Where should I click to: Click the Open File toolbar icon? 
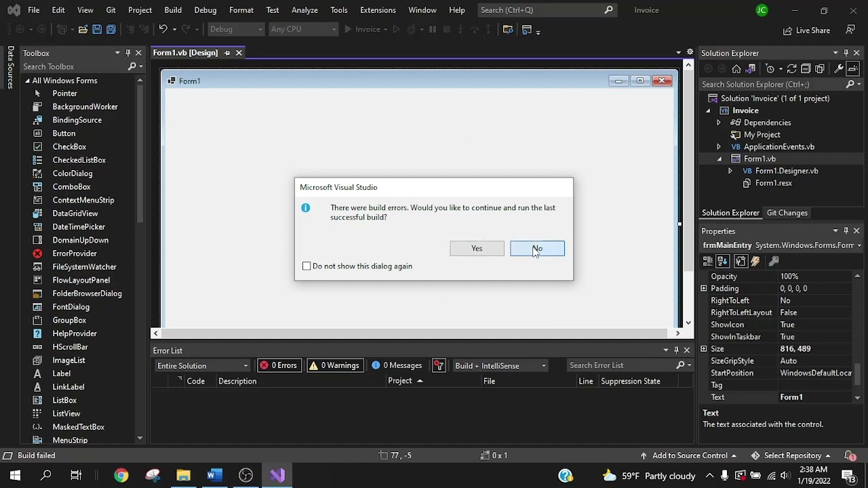[x=83, y=30]
